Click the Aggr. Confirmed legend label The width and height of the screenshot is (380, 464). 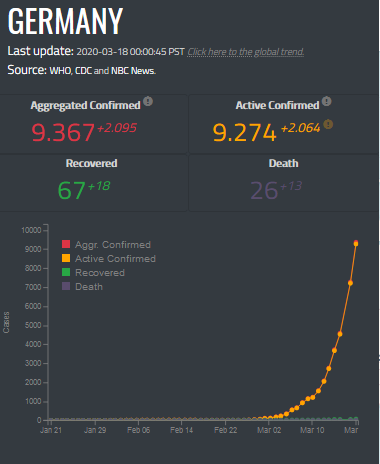113,245
